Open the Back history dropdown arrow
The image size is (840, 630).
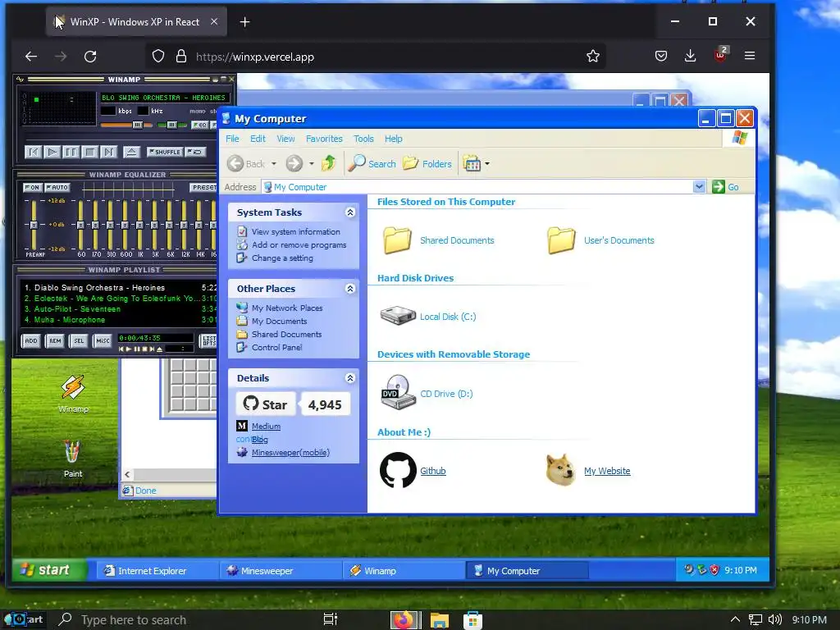(274, 164)
